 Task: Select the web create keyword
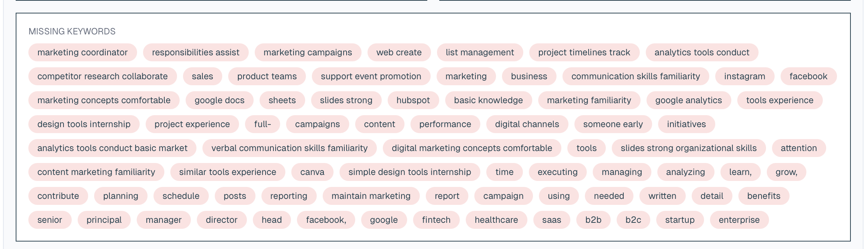399,52
